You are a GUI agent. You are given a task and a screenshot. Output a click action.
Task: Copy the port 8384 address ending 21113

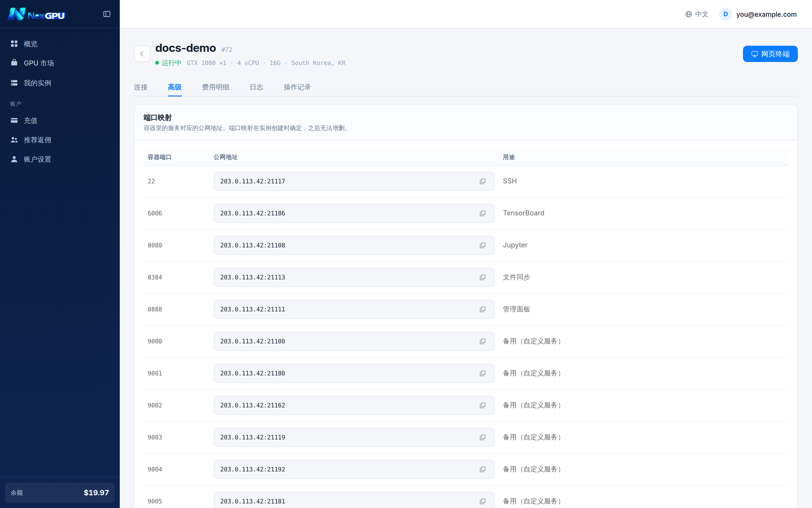point(482,278)
